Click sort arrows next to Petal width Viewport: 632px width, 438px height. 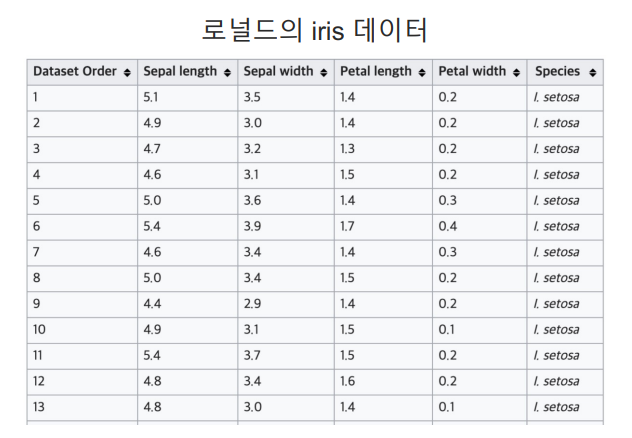[x=516, y=73]
